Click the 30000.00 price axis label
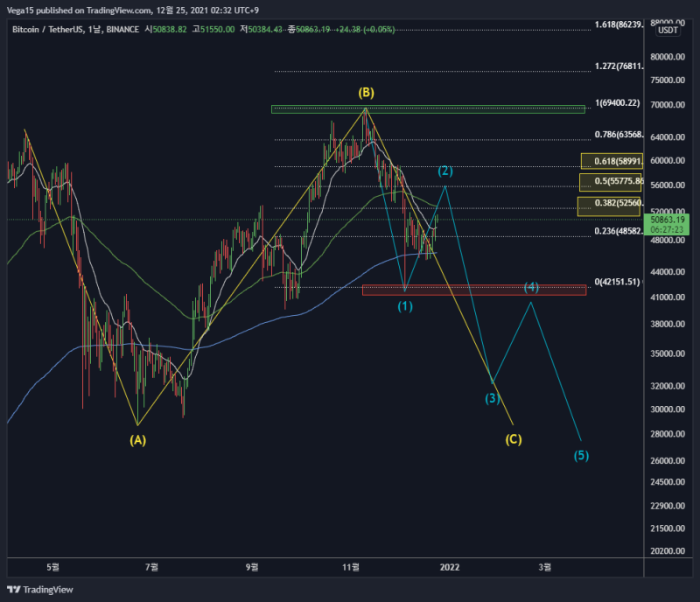 tap(668, 409)
